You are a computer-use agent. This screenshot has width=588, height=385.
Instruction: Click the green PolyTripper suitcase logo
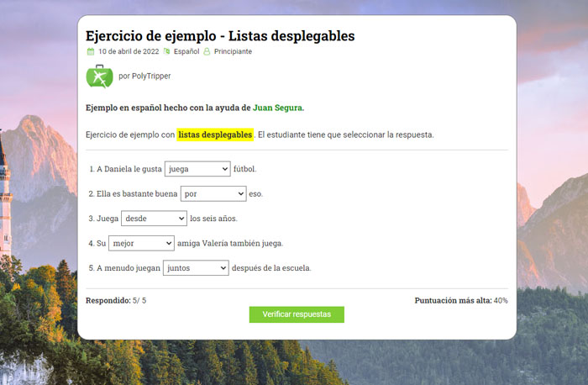click(x=99, y=76)
